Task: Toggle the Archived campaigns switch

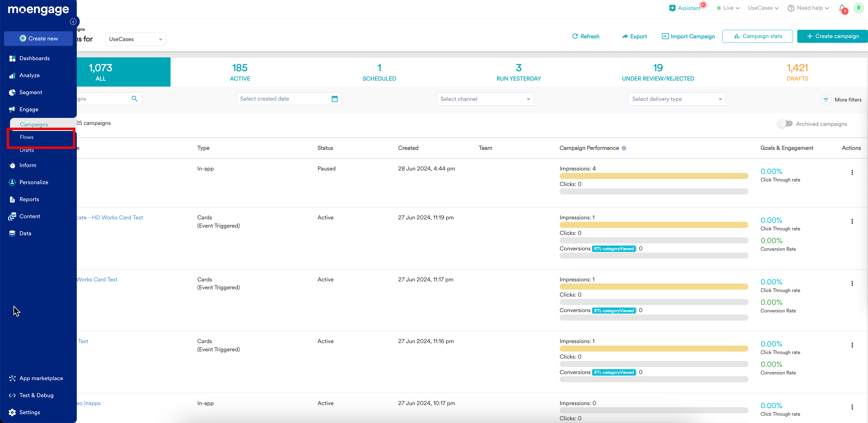Action: coord(785,124)
